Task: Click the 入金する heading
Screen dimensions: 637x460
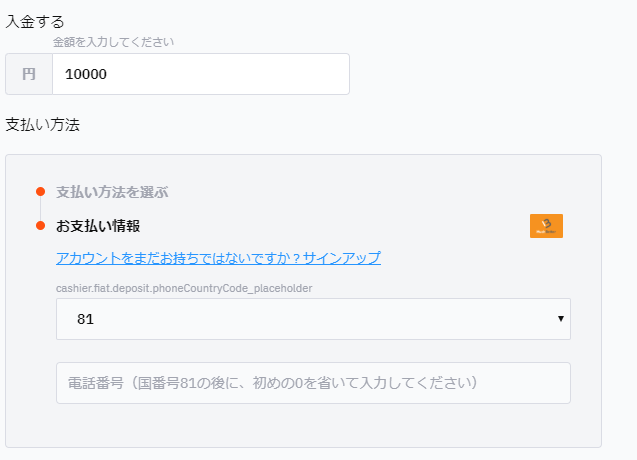Action: [35, 22]
